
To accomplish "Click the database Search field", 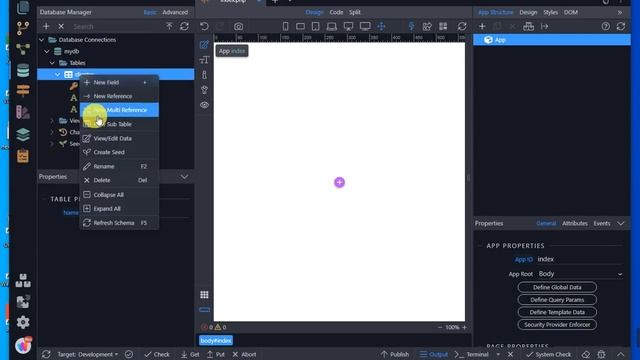I will point(116,27).
